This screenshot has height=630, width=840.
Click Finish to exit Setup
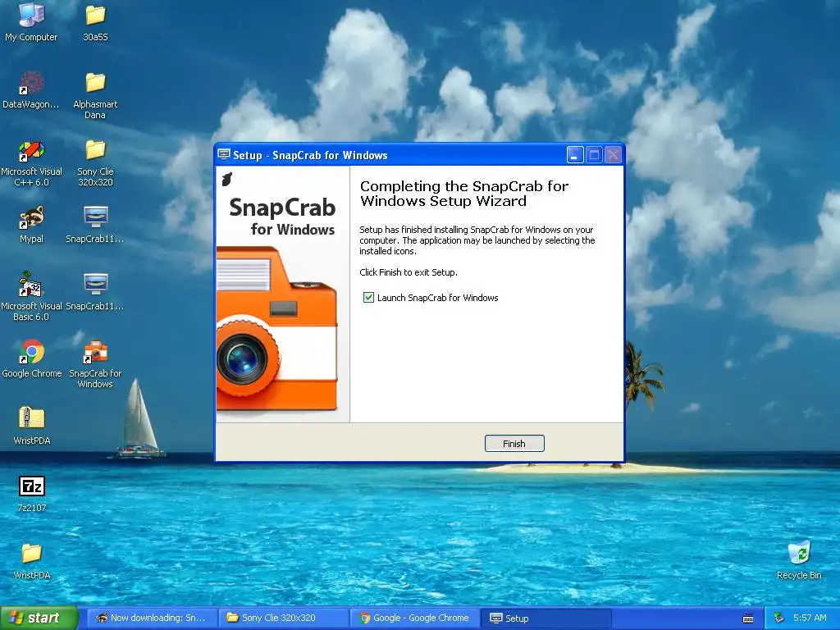(x=514, y=444)
